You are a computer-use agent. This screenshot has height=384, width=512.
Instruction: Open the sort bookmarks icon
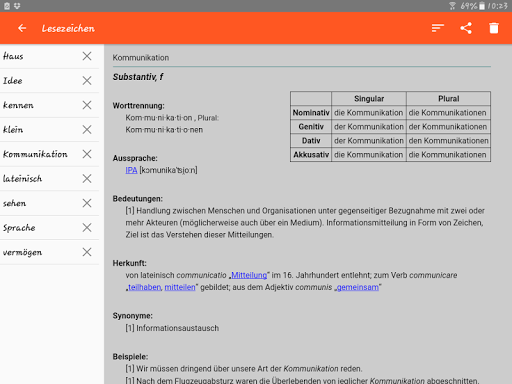point(438,28)
